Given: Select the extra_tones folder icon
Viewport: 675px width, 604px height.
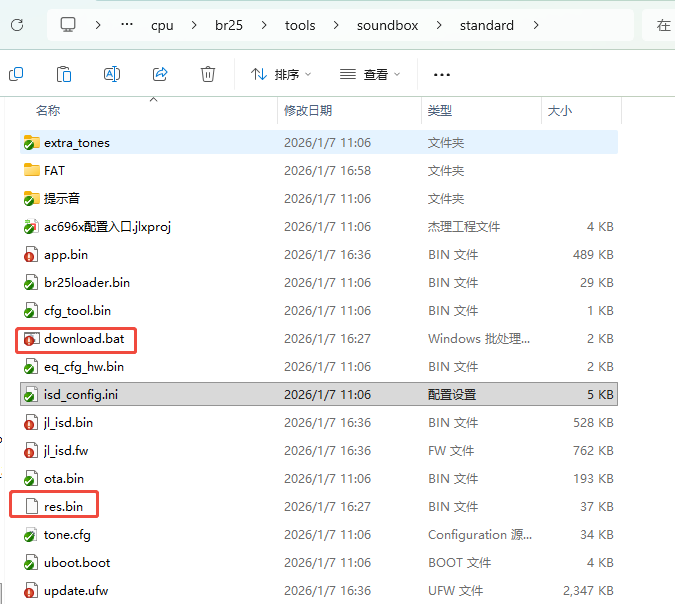Looking at the screenshot, I should click(31, 142).
